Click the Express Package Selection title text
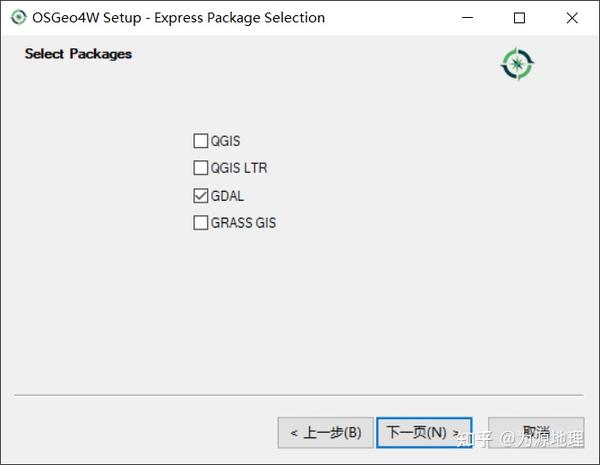Image resolution: width=600 pixels, height=465 pixels. (238, 17)
